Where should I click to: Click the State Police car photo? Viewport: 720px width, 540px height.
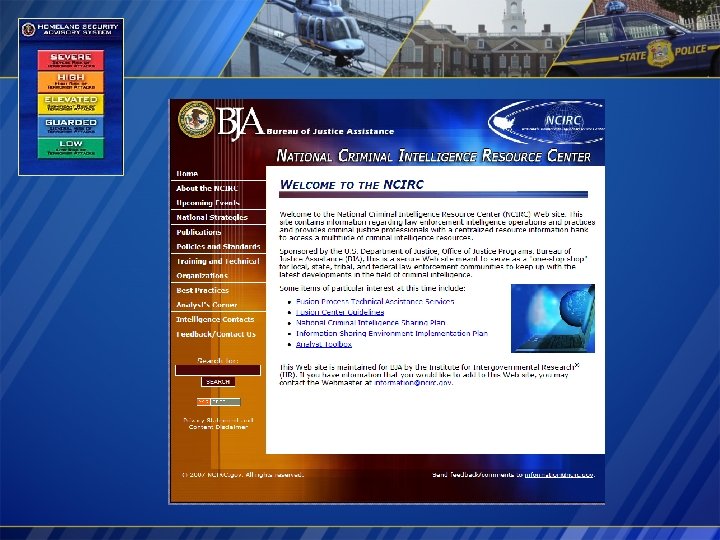tap(636, 38)
